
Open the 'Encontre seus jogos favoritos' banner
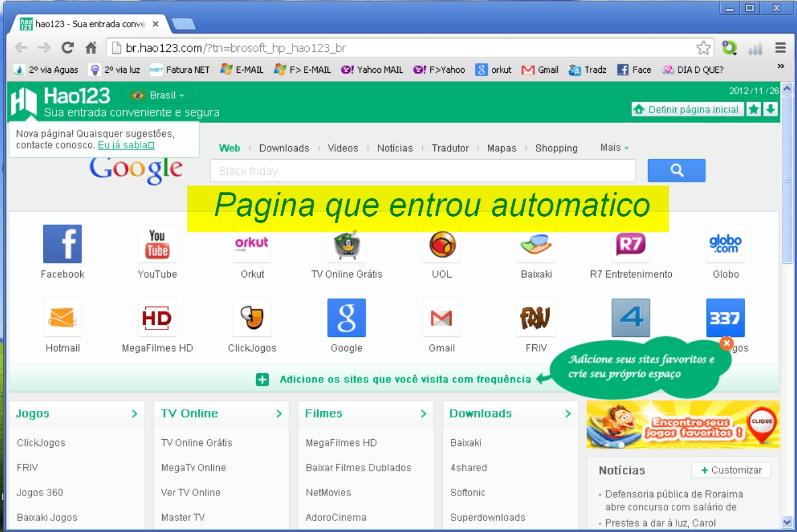click(x=683, y=424)
